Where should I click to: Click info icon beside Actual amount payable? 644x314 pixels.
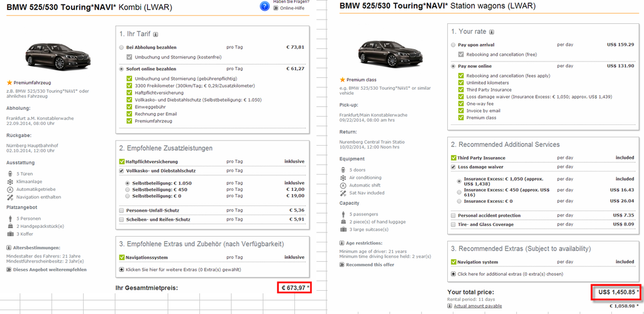(450, 306)
